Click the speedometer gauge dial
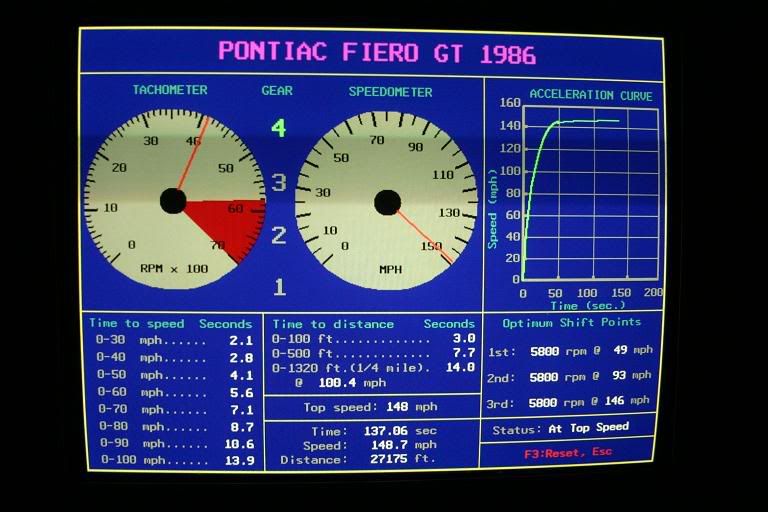 pos(387,202)
